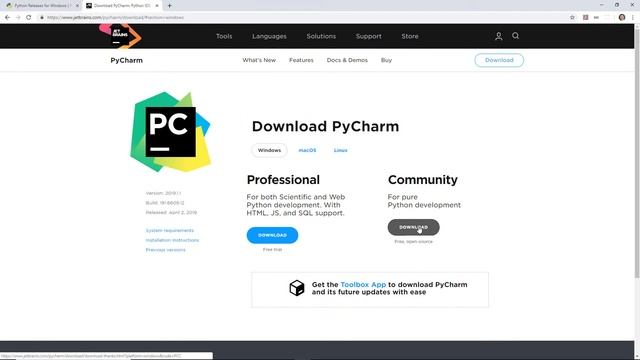
Task: Open the Toolbox App link
Action: [x=363, y=284]
